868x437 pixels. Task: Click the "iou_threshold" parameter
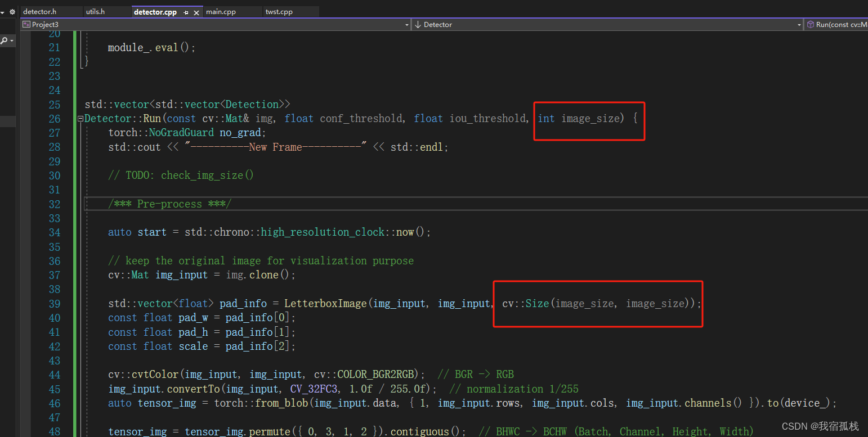point(487,119)
